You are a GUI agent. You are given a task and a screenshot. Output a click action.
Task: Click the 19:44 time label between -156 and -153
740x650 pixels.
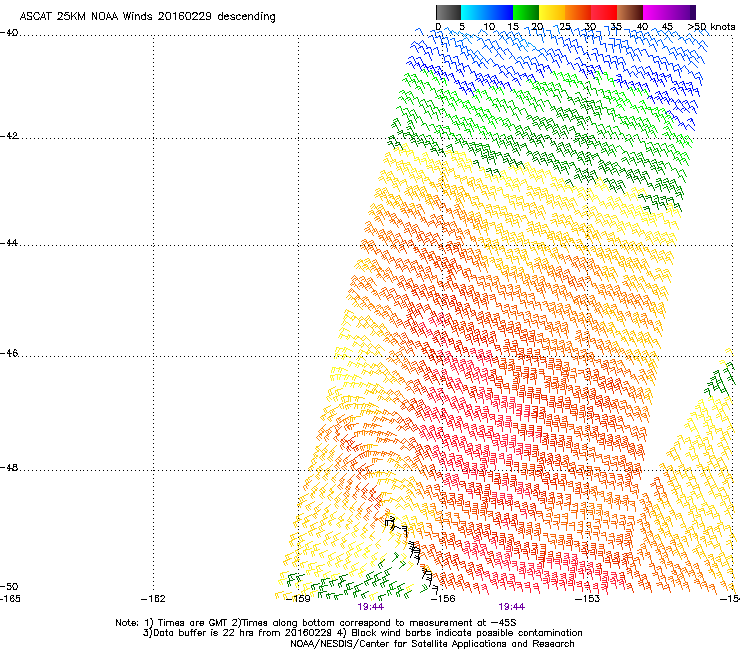pyautogui.click(x=512, y=607)
